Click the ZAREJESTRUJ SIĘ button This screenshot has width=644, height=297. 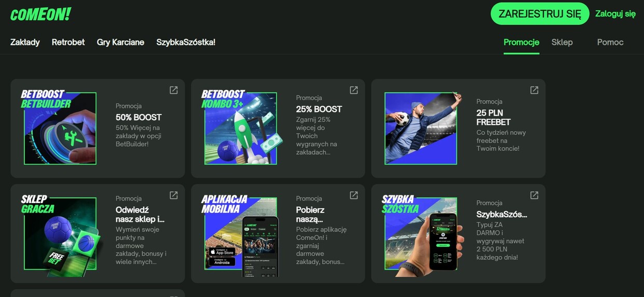click(540, 14)
